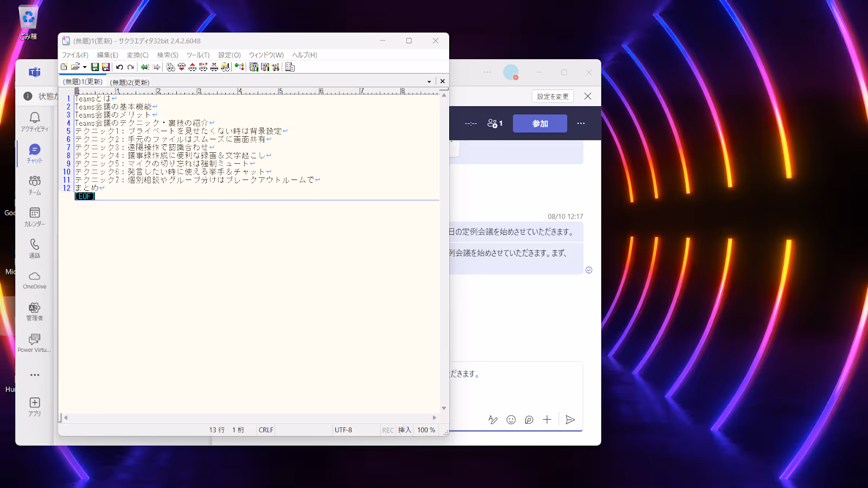Undo the last edit
Screen dimensions: 868x488
click(x=119, y=67)
